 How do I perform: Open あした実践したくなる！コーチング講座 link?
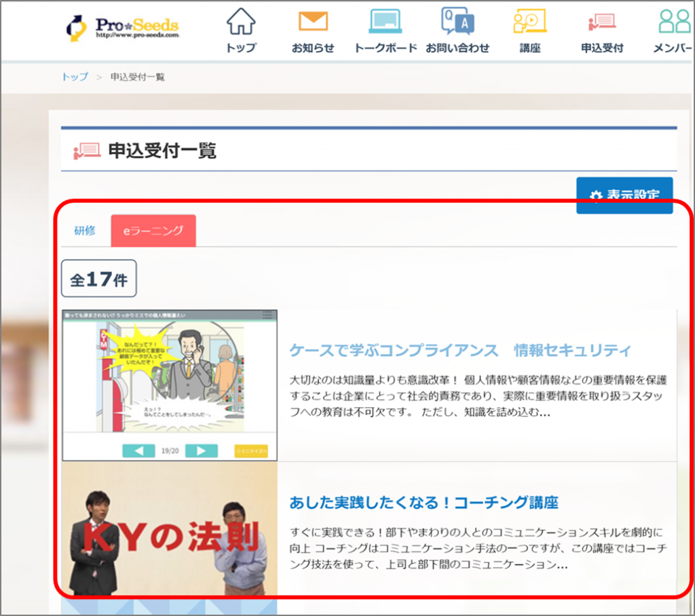(x=424, y=503)
